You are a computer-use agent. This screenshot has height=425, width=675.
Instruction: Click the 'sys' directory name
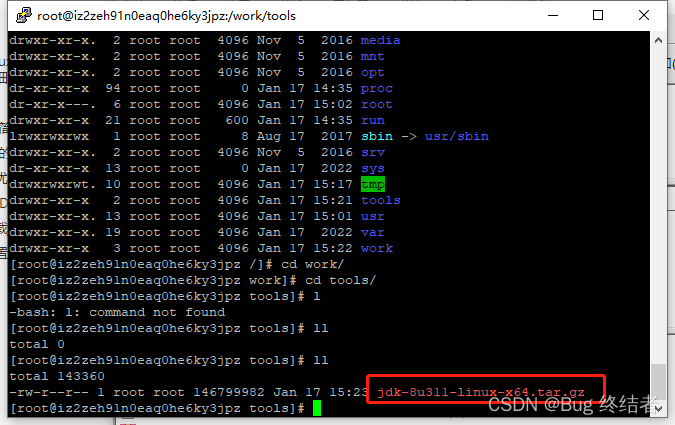[373, 168]
